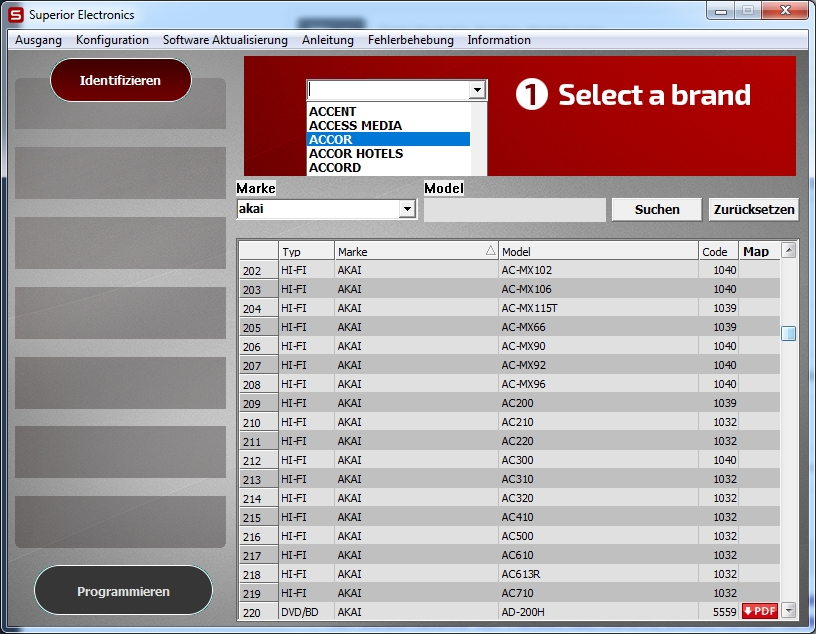Image resolution: width=816 pixels, height=634 pixels.
Task: Open the Ausgang menu
Action: (x=38, y=40)
